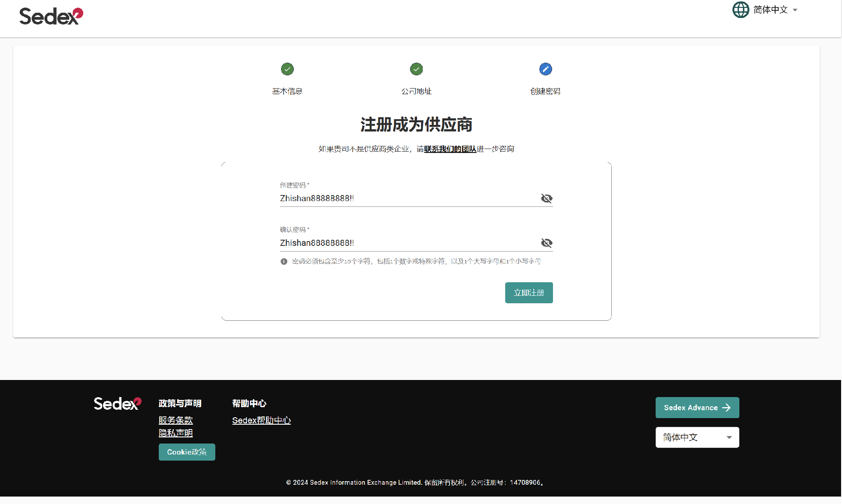
Task: Click the dropdown arrow beside header 简体中文
Action: click(795, 10)
